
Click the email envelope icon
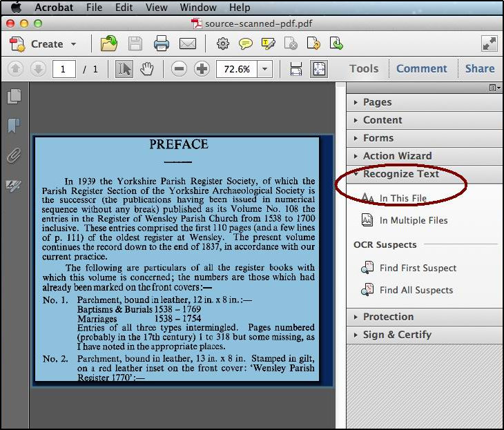tap(188, 43)
